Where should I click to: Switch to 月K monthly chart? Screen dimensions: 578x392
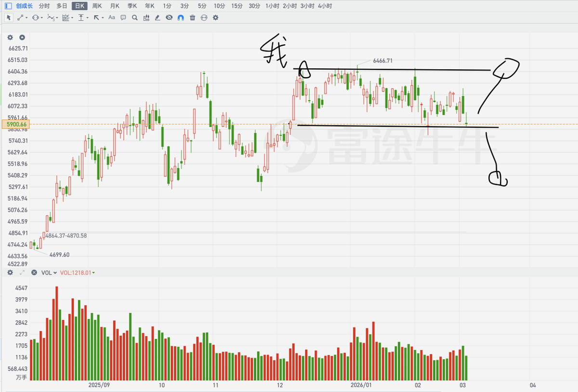[x=115, y=6]
